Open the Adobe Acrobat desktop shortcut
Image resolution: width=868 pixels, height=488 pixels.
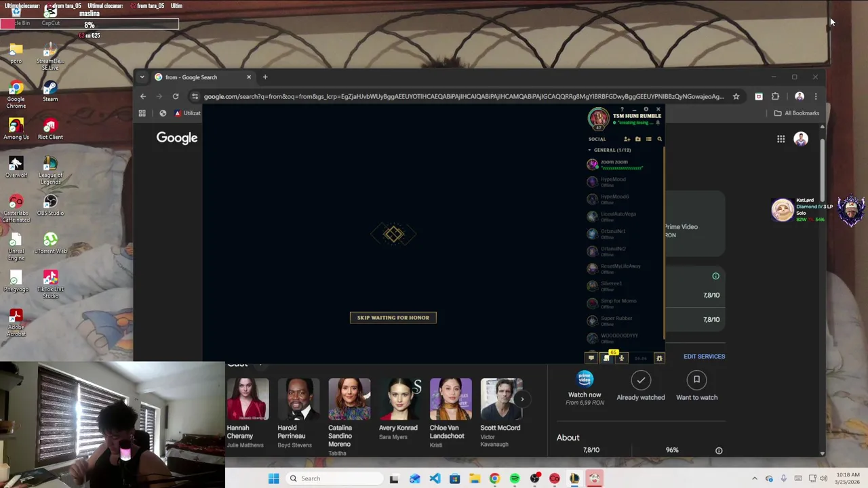coord(16,323)
